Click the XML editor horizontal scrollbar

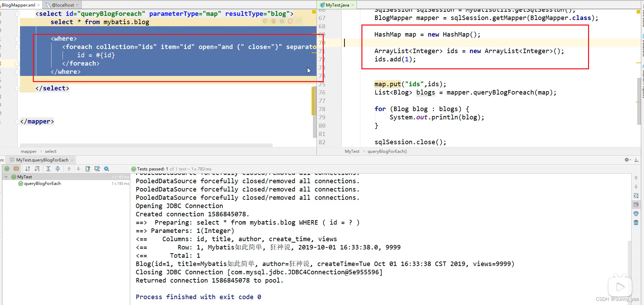146,145
